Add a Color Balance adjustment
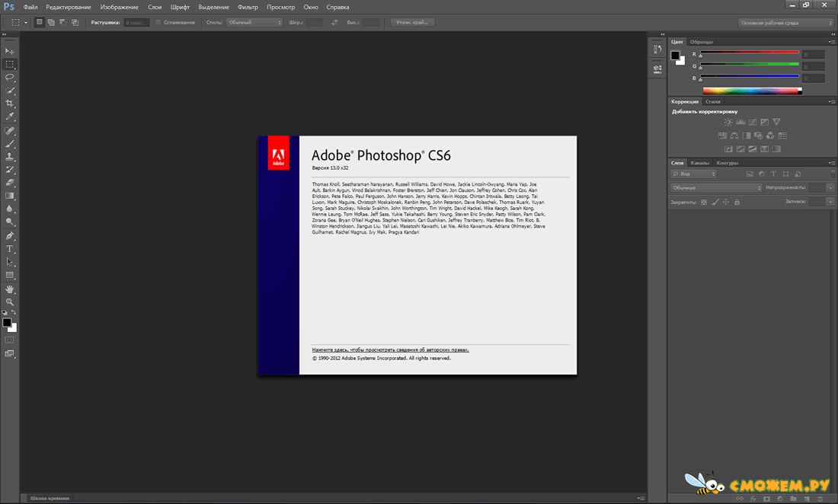 click(734, 136)
